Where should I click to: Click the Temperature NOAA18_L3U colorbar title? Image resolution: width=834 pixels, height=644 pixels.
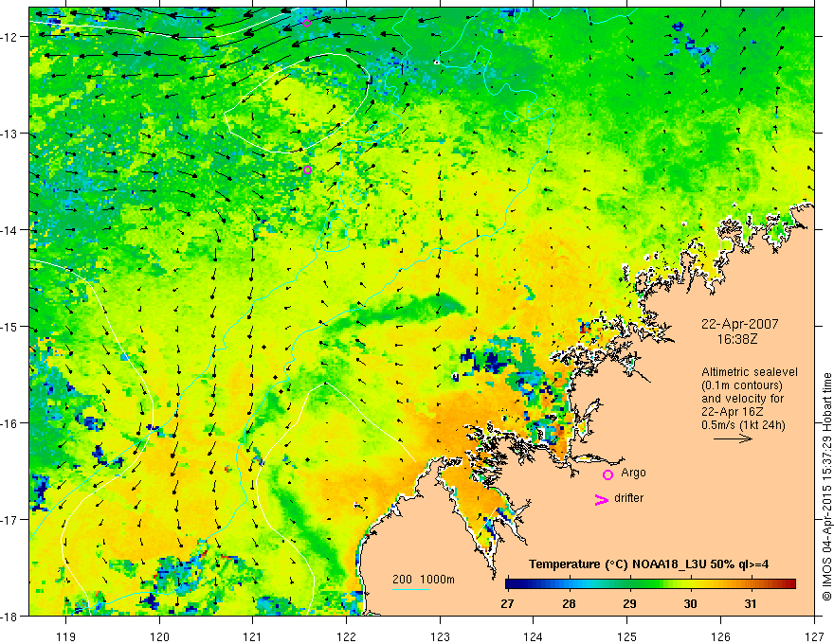(648, 563)
